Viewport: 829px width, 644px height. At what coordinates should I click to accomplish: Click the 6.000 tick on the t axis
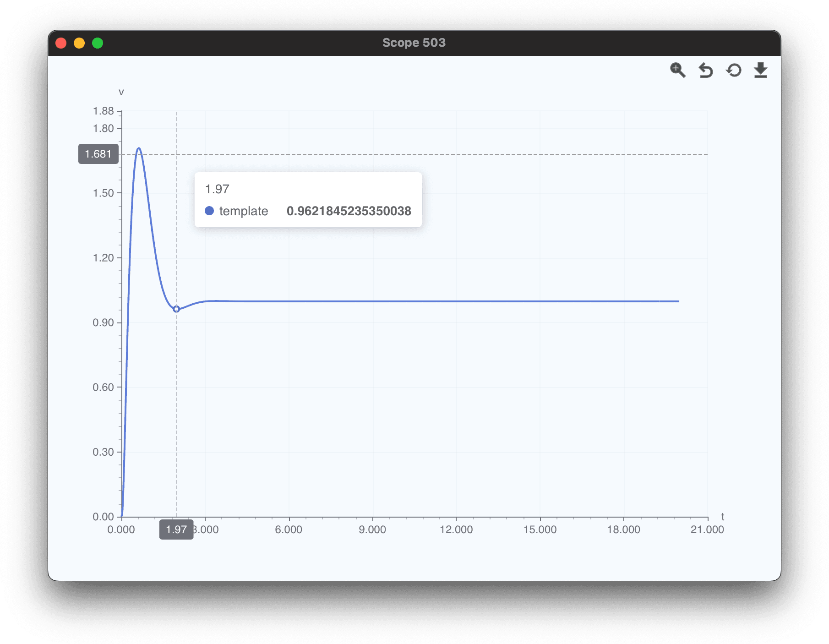289,529
